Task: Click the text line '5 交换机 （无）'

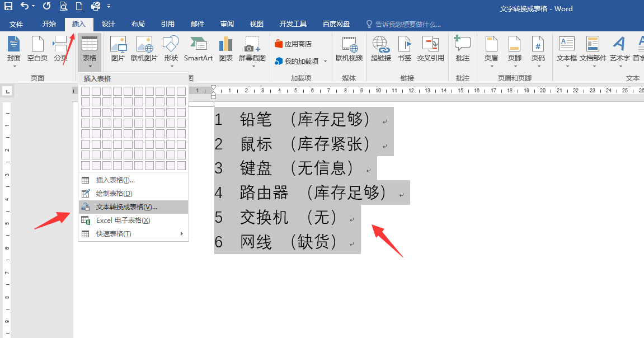Action: click(x=288, y=217)
